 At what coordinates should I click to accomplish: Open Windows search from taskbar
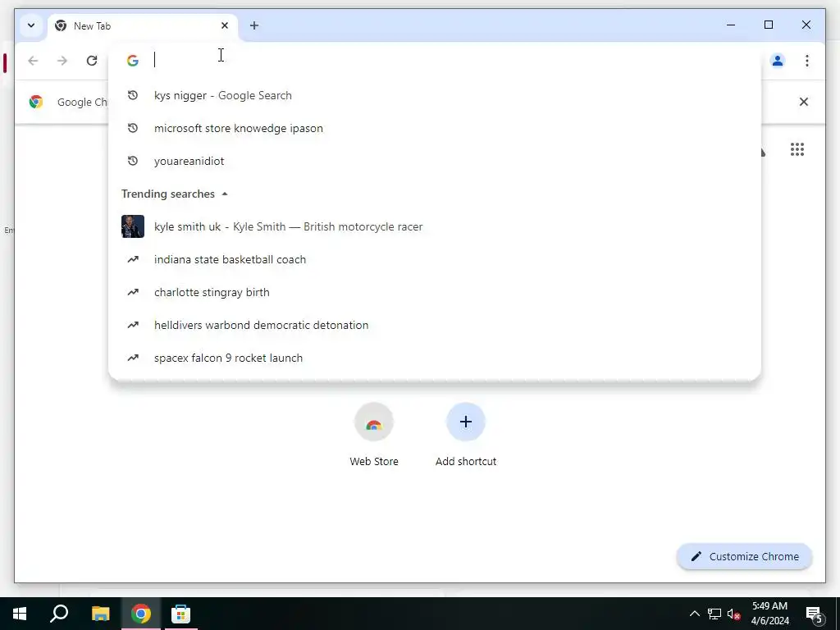pos(59,614)
